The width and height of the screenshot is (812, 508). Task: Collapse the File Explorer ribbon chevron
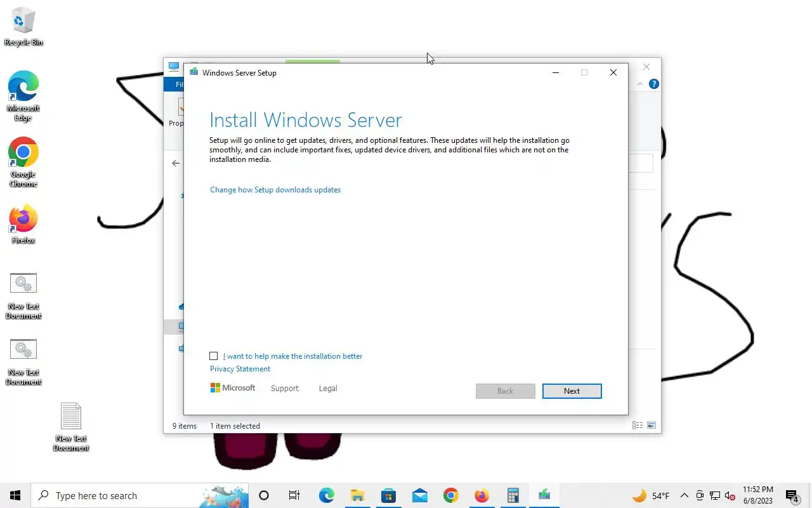click(x=640, y=84)
